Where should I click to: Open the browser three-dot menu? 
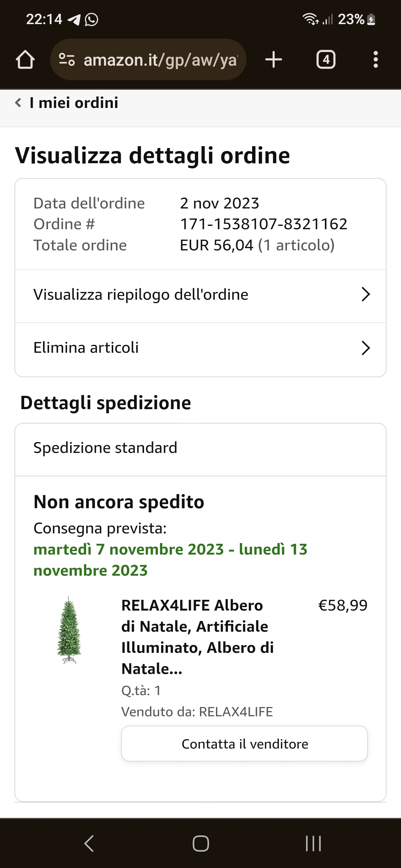(x=375, y=60)
